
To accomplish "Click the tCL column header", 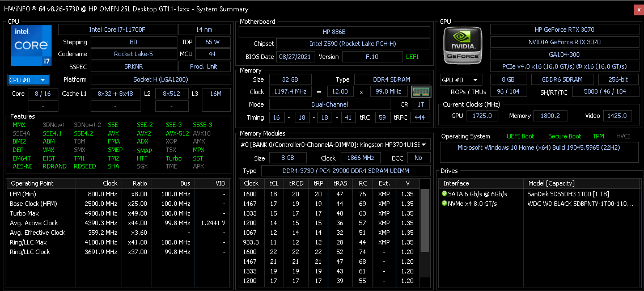I will click(273, 183).
